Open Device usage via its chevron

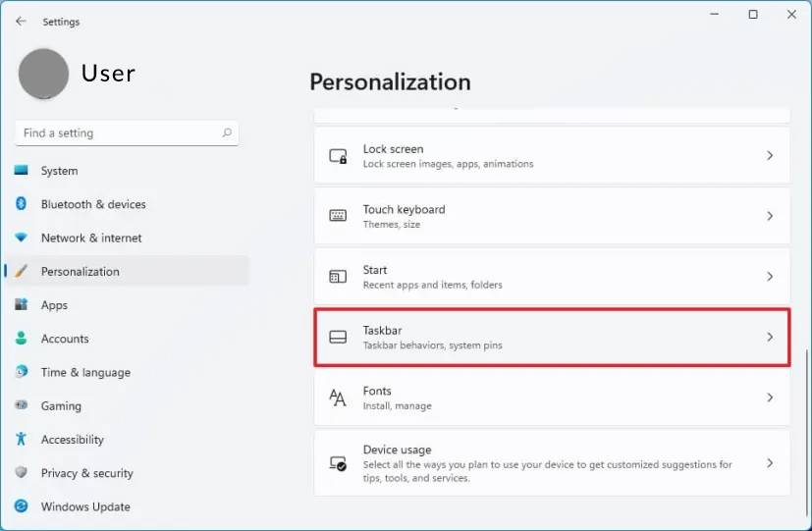(770, 463)
